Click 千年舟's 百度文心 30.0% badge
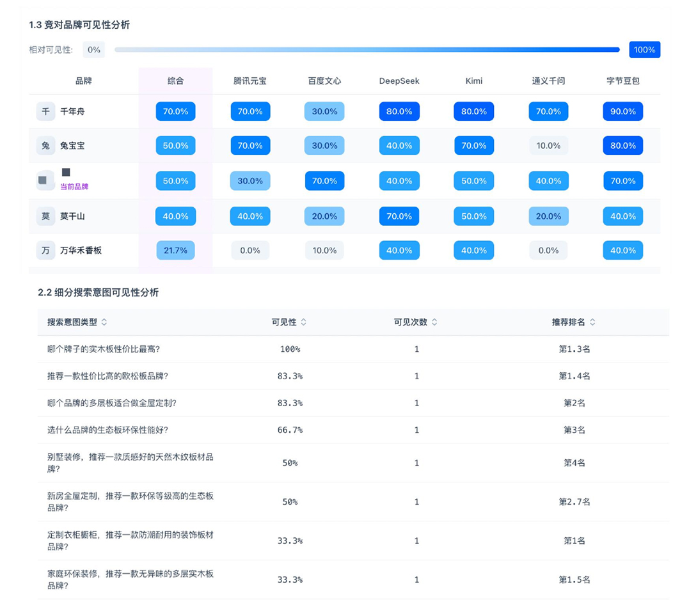Viewport: 689px width, 616px height. click(x=324, y=111)
